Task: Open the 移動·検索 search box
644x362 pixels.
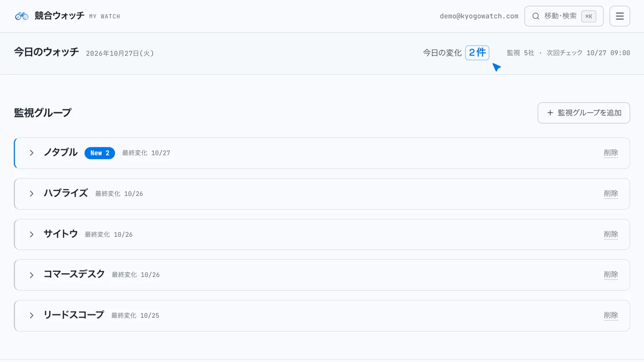Action: point(563,16)
